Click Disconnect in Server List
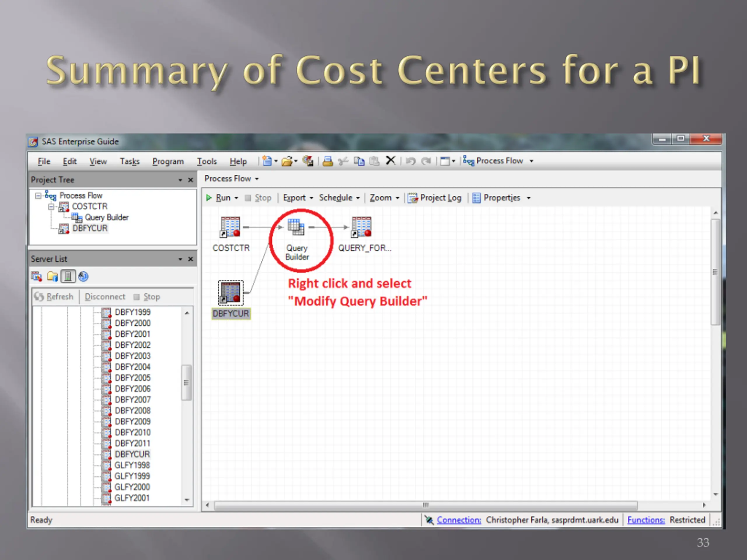Screen dimensions: 747x560 105,297
